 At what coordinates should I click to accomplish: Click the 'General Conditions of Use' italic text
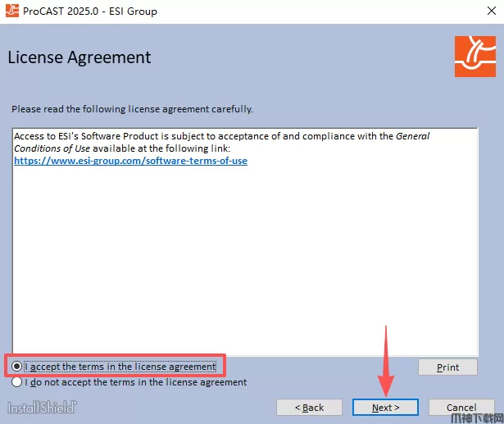(x=222, y=142)
